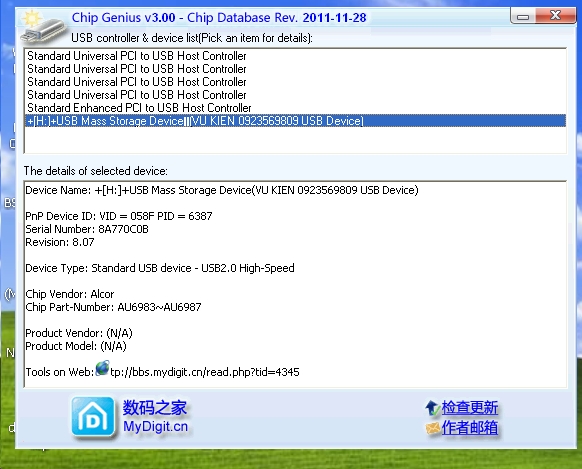Click the update arrow icon near 检查更新
582x469 pixels.
(432, 408)
